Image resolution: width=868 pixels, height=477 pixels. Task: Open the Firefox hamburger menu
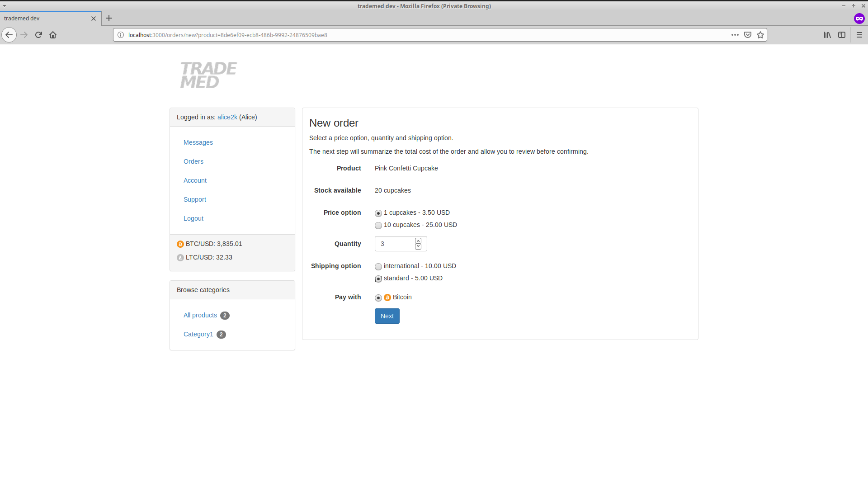click(x=859, y=35)
